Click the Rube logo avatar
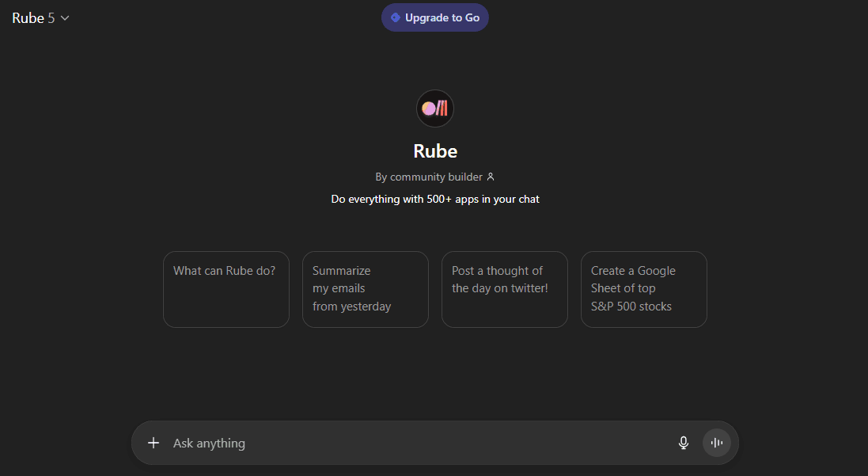 (434, 109)
